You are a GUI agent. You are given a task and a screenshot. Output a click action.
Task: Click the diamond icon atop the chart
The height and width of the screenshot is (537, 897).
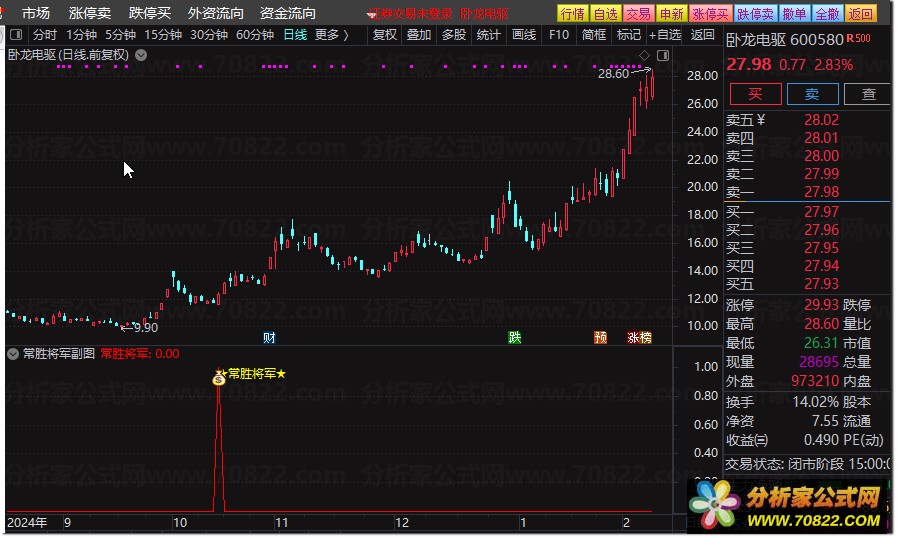[x=644, y=55]
